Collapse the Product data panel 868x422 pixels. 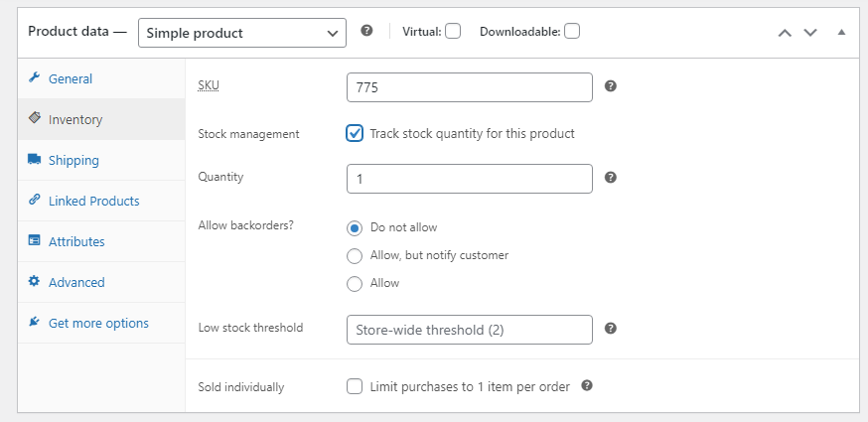point(841,32)
